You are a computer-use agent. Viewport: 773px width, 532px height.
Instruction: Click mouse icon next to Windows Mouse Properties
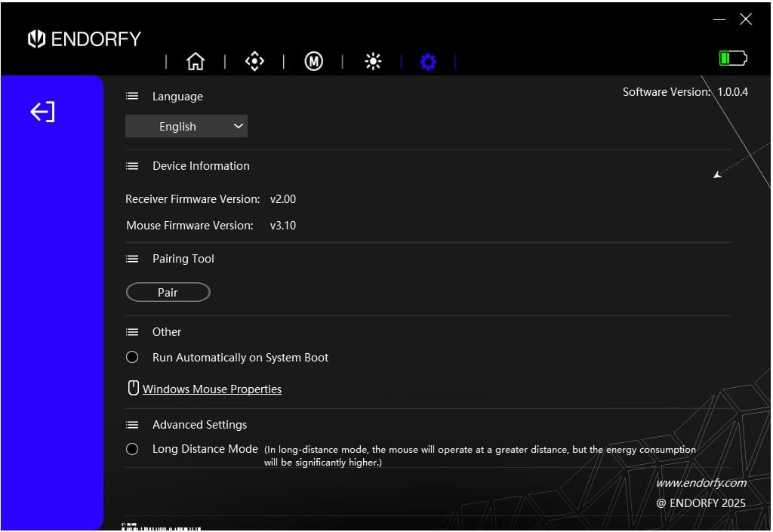(133, 388)
